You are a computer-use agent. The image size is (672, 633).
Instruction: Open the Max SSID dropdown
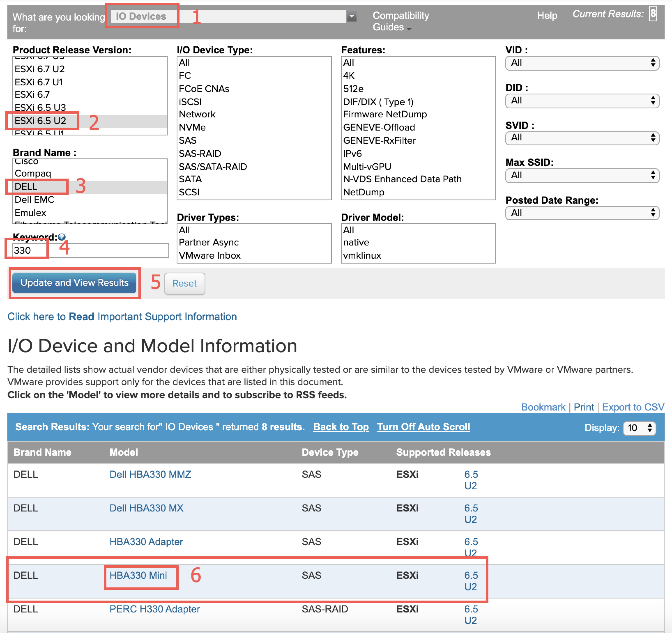point(582,175)
